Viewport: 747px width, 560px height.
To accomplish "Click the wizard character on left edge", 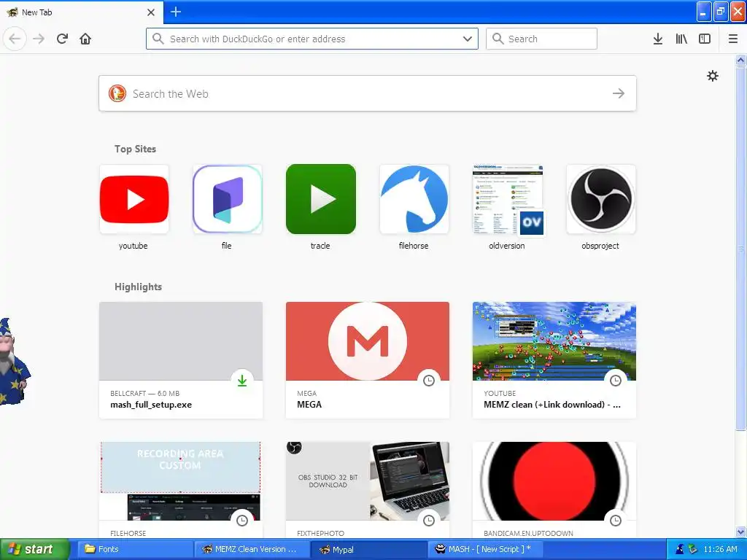I will coord(13,362).
